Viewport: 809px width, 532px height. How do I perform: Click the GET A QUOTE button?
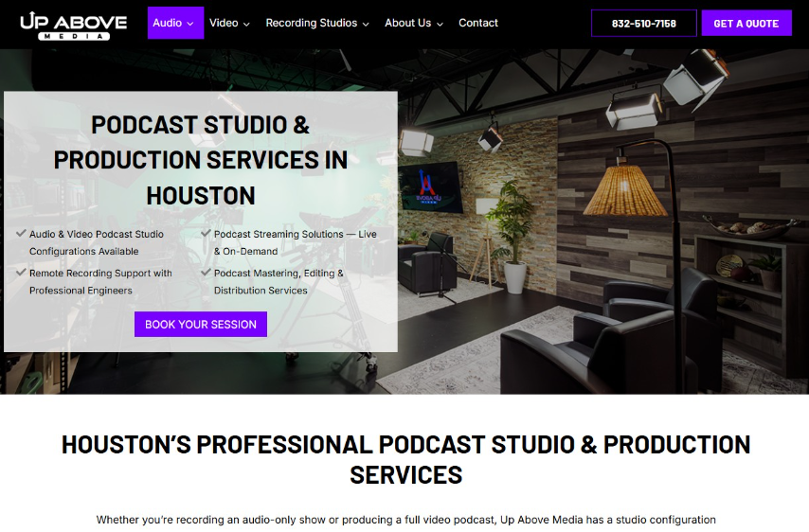746,24
